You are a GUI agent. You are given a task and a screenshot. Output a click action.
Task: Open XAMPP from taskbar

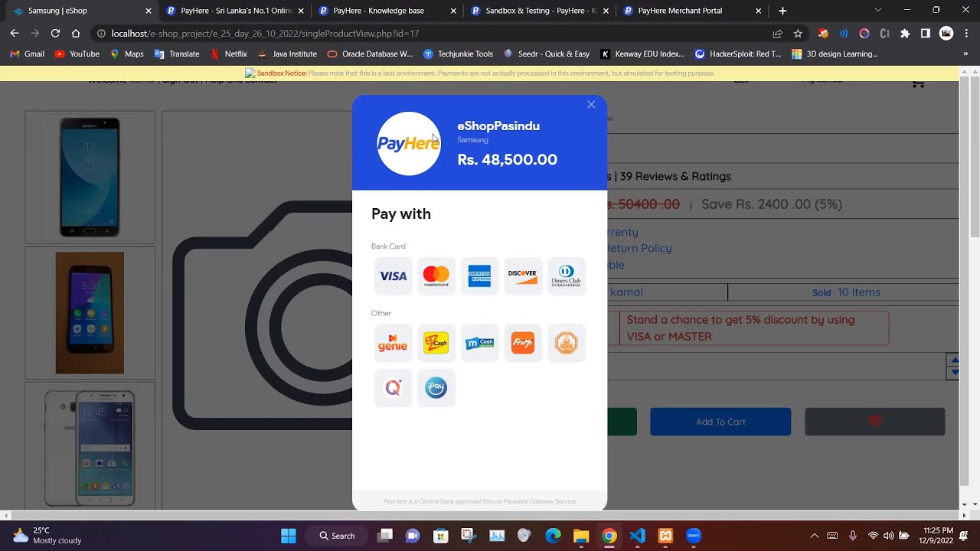(665, 536)
